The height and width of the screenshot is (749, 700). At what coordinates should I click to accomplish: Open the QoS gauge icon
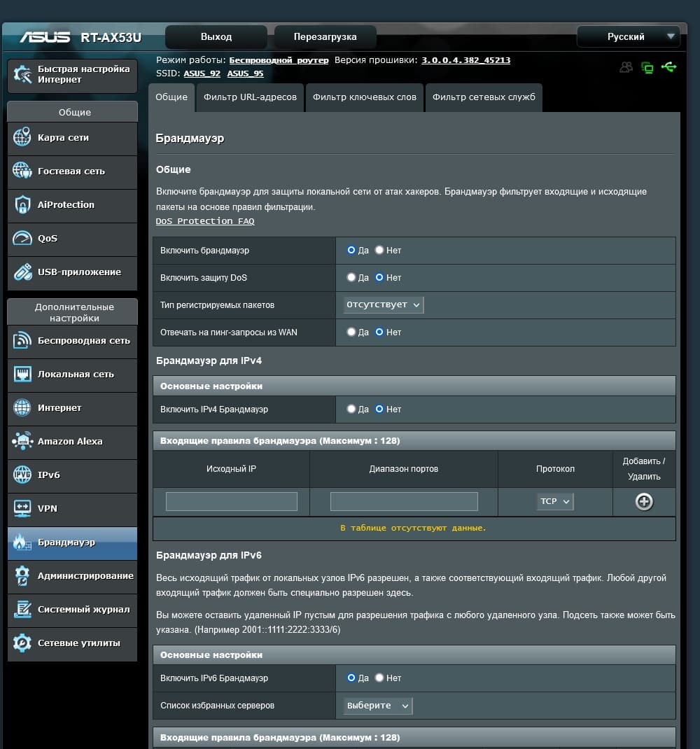coord(22,238)
